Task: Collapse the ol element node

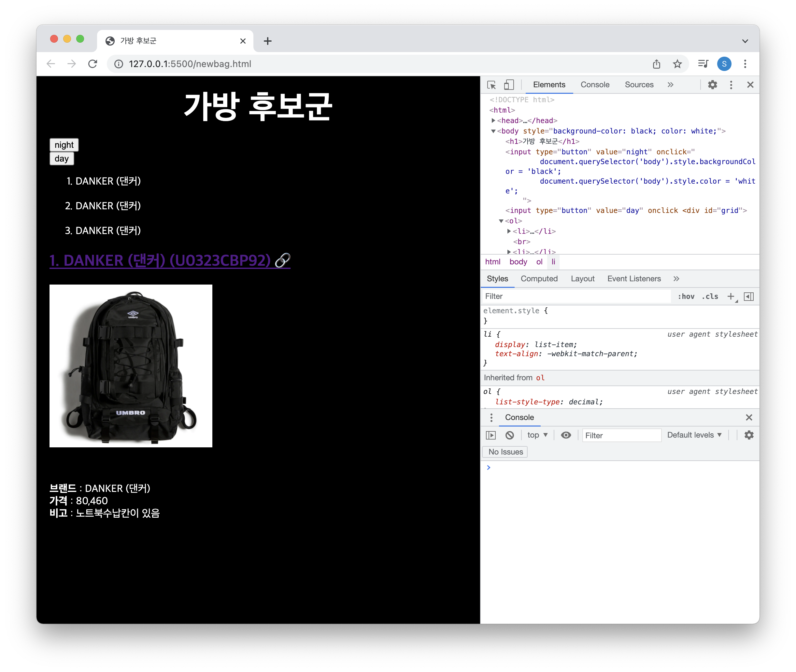Action: tap(501, 221)
